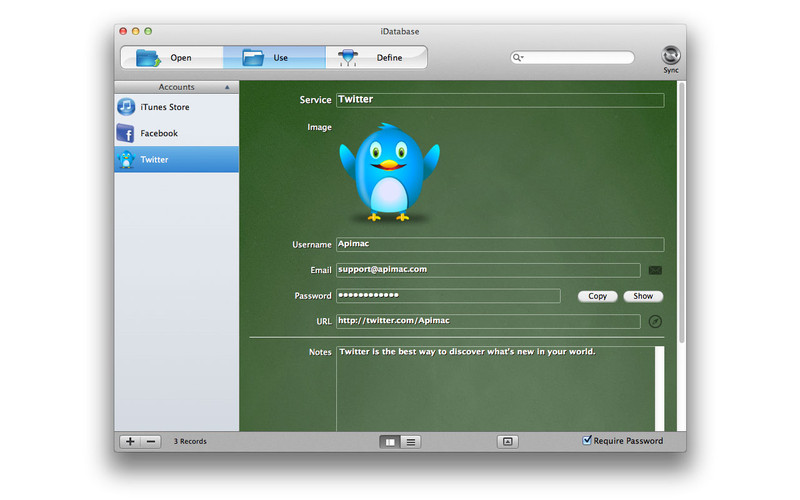The height and width of the screenshot is (500, 800).
Task: Click the Username field with Apimac
Action: pos(500,244)
